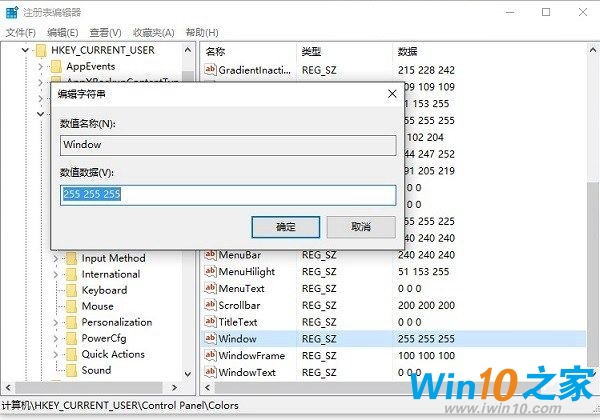Click the Personalization folder icon
600x420 pixels.
pos(72,322)
